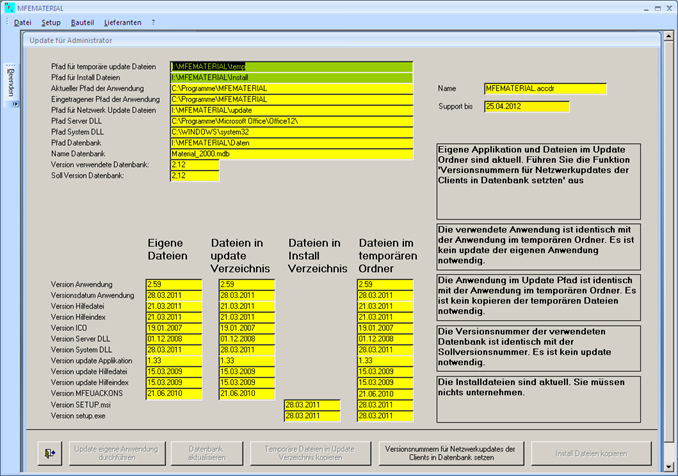Click the 'Die Versionsnummer der verwendeten Datenbank' message
The image size is (678, 476).
538,348
